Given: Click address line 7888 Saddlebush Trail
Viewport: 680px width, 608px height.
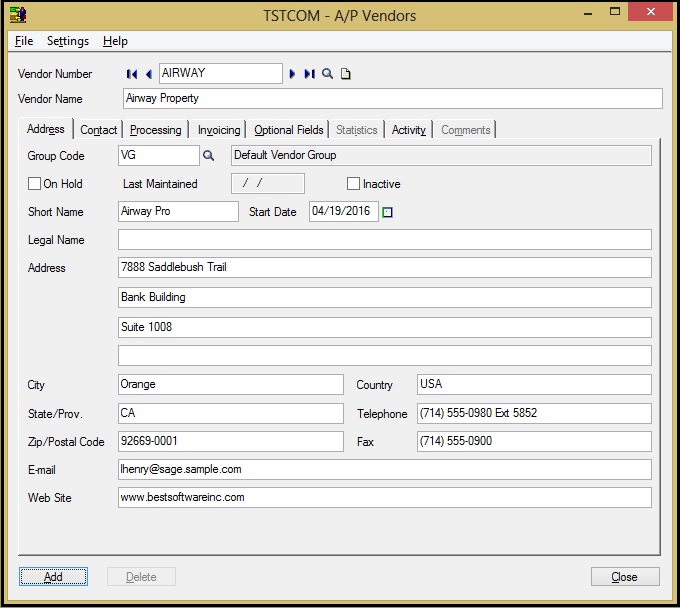Looking at the screenshot, I should [385, 268].
